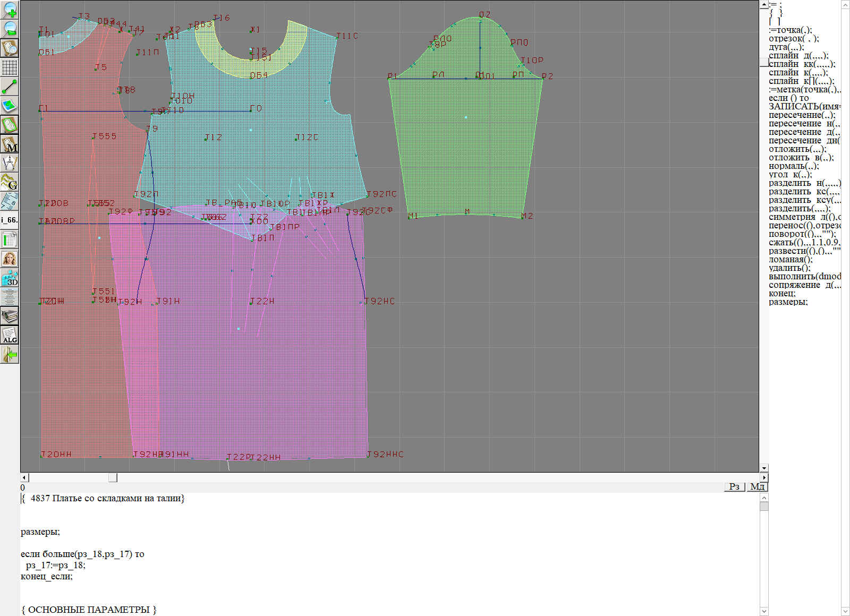Click the Рз button
Viewport: 850px width, 616px height.
pos(734,486)
